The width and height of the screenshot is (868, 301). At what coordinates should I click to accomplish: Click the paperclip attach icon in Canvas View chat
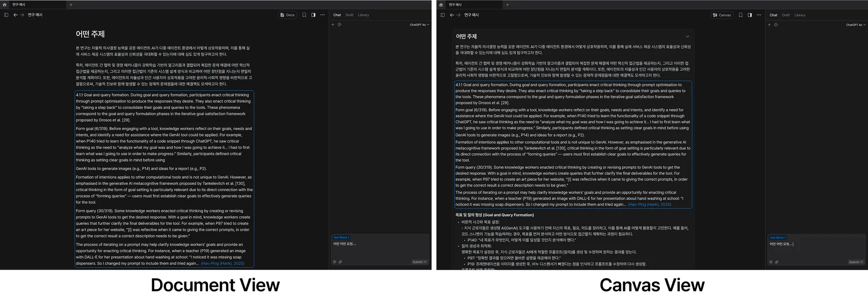point(777,262)
